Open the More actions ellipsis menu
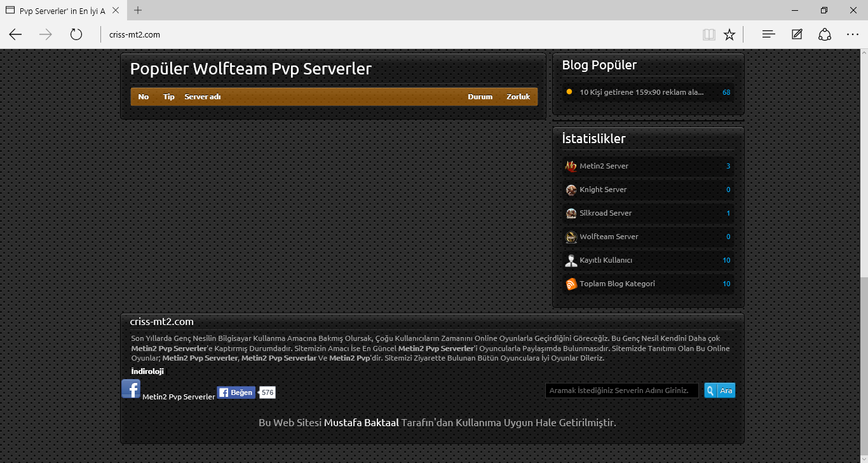This screenshot has width=868, height=463. pyautogui.click(x=853, y=34)
